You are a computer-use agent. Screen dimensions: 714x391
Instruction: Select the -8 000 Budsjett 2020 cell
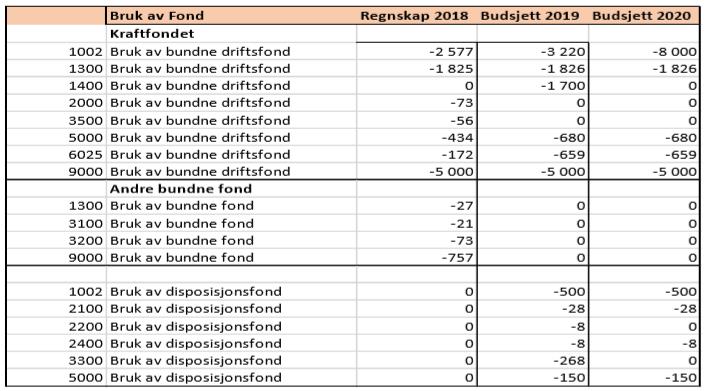click(644, 51)
